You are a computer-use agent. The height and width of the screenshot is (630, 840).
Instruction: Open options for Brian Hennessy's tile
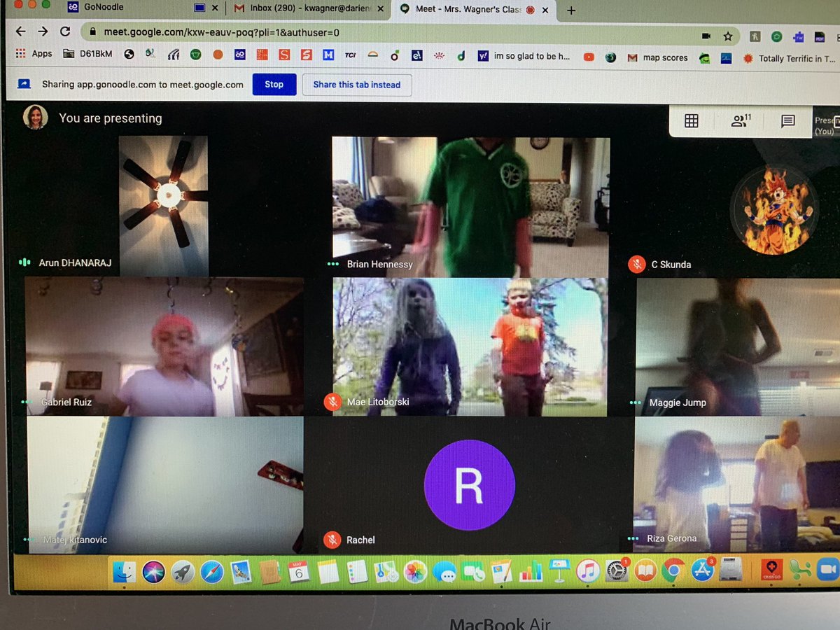[331, 265]
